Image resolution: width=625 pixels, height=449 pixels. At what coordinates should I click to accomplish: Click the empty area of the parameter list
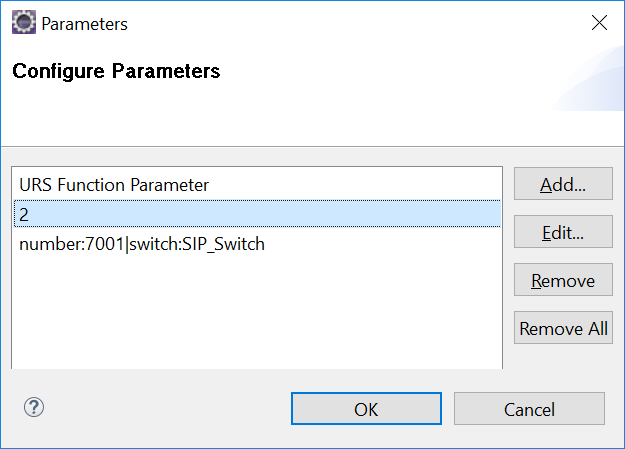(257, 315)
